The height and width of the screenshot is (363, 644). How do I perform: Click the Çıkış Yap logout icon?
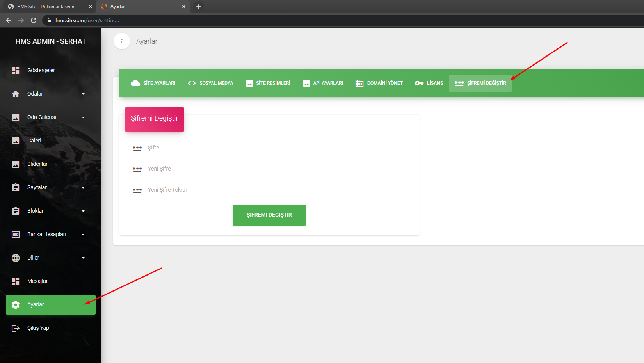point(16,328)
